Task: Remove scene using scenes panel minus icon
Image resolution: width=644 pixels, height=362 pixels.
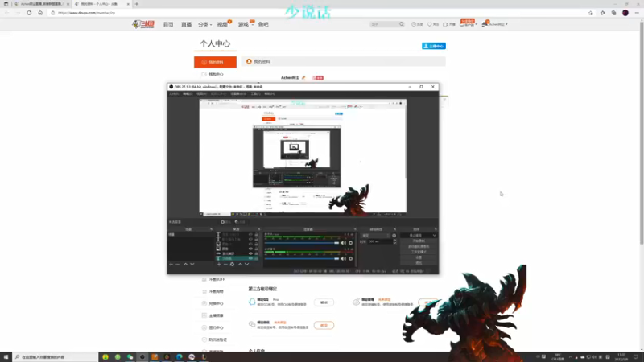Action: pyautogui.click(x=178, y=265)
